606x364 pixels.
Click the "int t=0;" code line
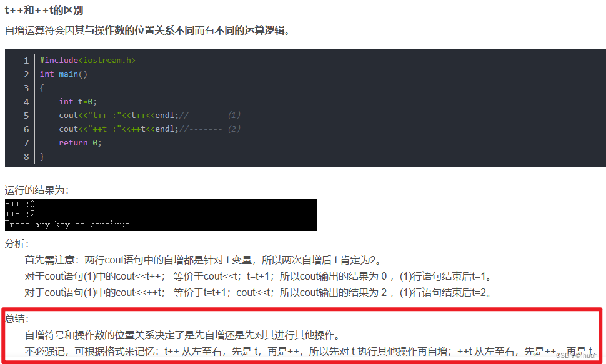tap(77, 102)
